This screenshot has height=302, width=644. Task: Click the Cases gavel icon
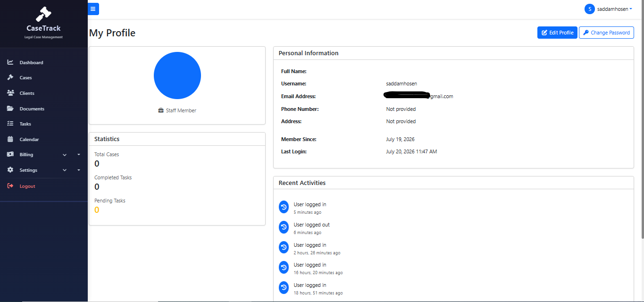click(x=10, y=77)
